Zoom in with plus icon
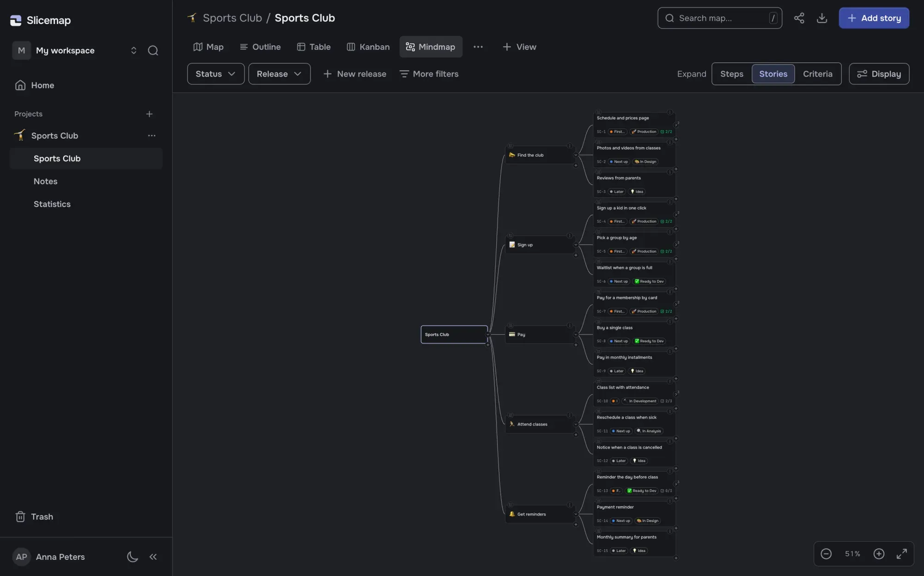 click(879, 553)
